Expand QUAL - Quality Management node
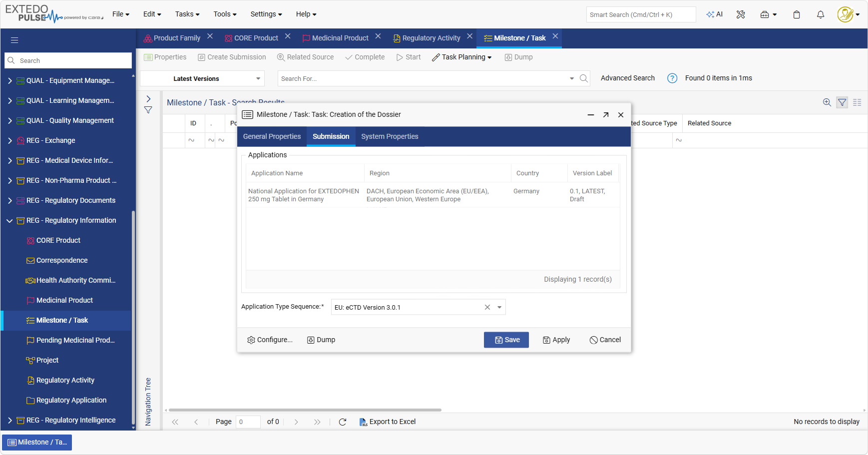 [10, 120]
